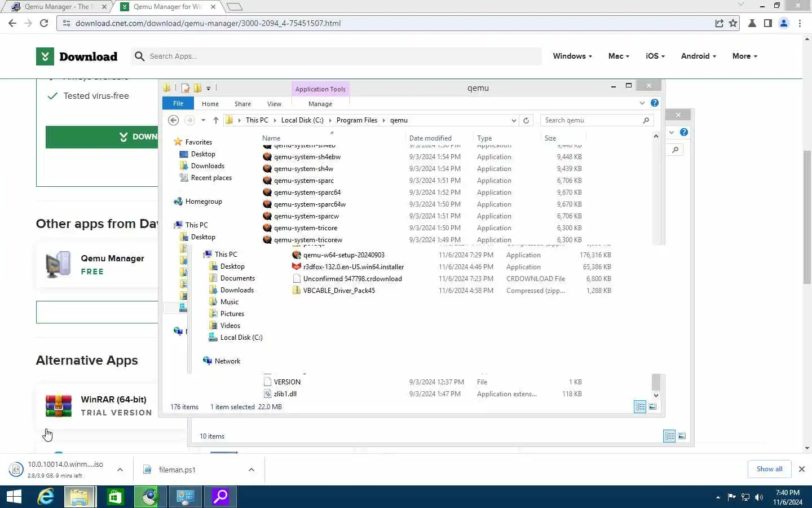Open the Windows Start button

pos(14,497)
